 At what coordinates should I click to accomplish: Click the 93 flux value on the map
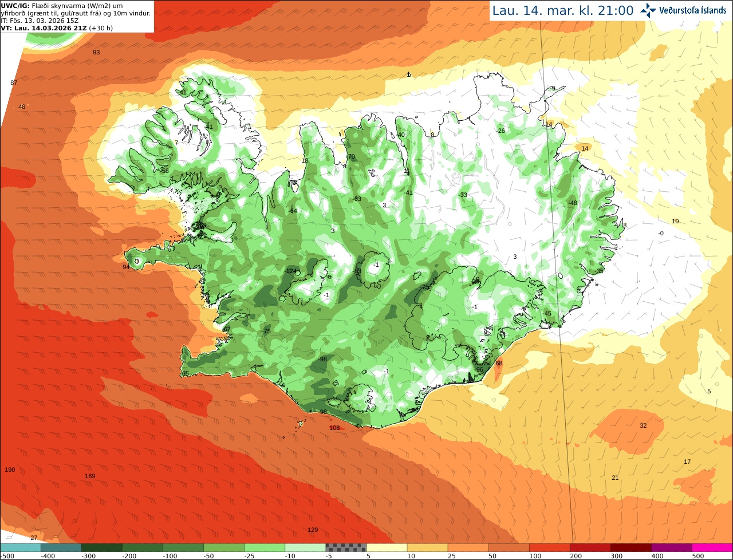[x=96, y=52]
